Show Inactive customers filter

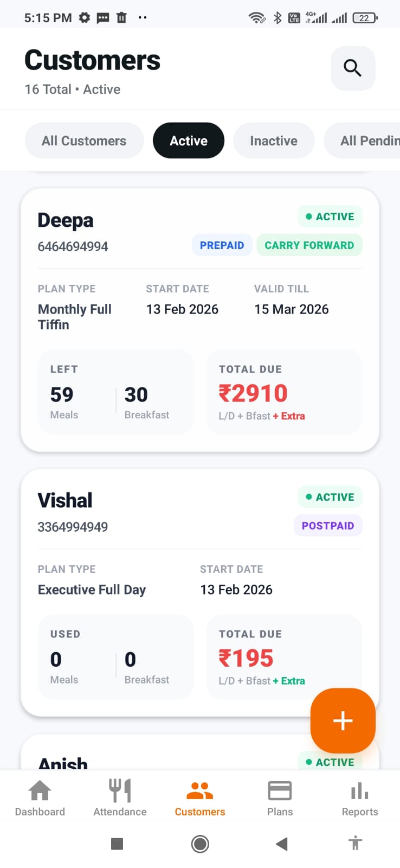point(274,141)
